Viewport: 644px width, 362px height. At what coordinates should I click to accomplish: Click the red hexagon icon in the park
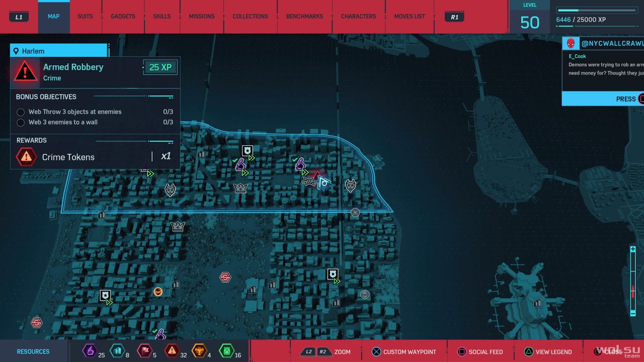tap(225, 277)
